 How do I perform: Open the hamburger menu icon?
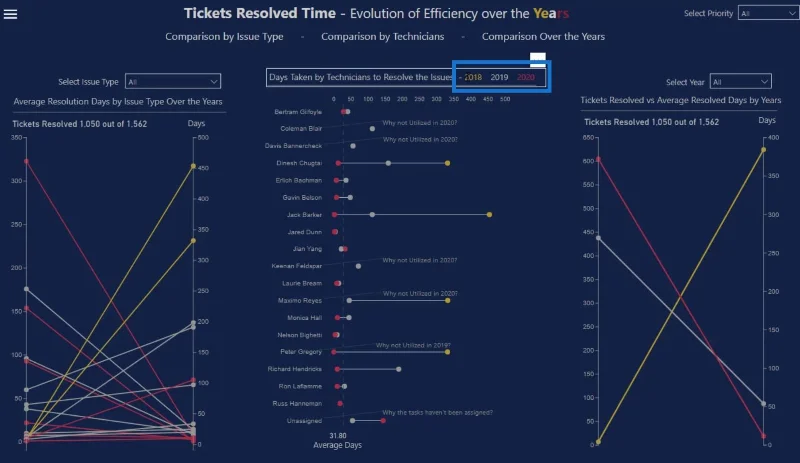(x=10, y=14)
